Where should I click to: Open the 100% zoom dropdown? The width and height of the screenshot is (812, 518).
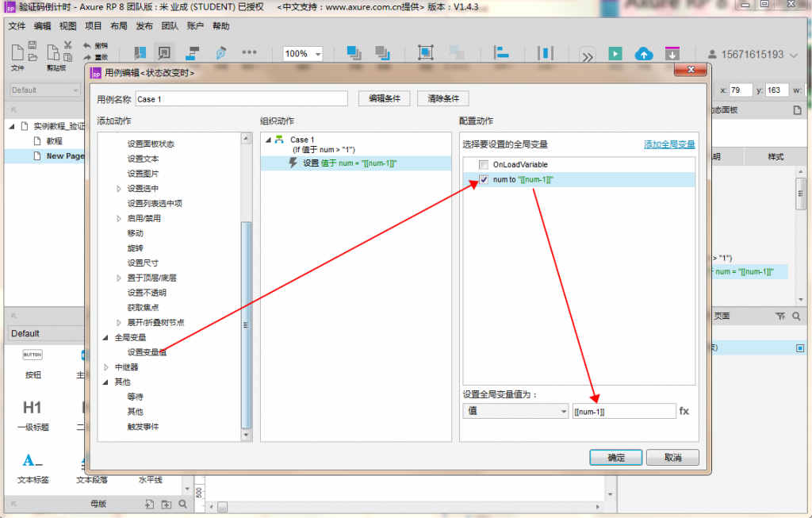[303, 54]
